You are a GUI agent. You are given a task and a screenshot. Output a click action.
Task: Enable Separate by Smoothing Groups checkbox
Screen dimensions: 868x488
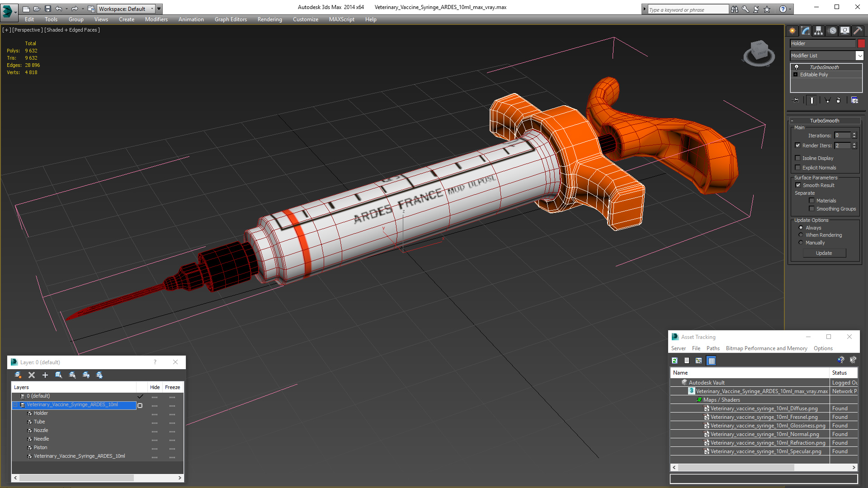811,209
